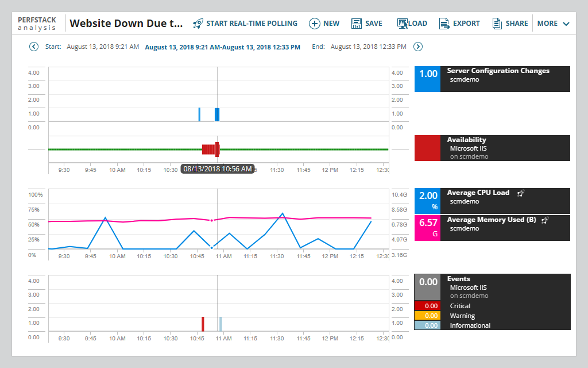Toggle the Server Configuration Changes metric

coord(492,79)
